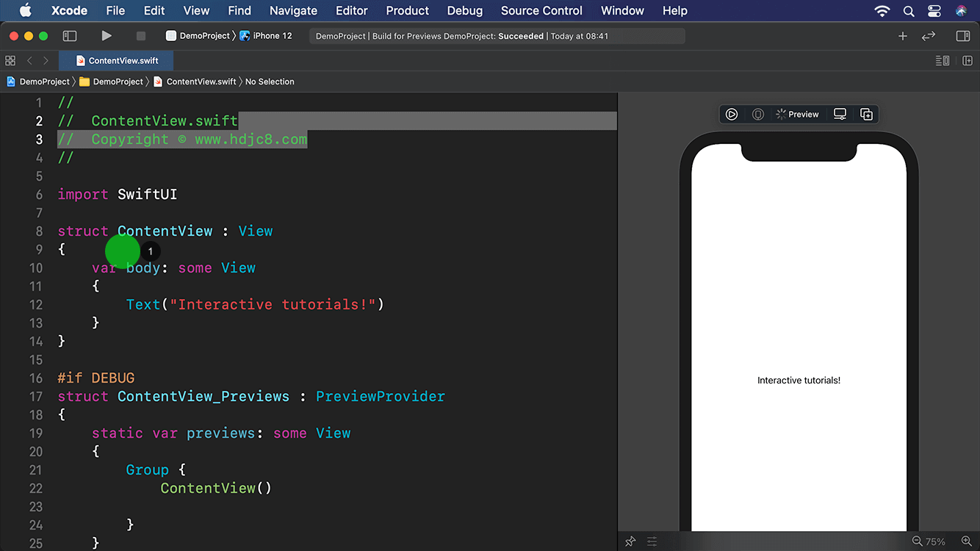
Task: Open the Navigate menu
Action: click(293, 10)
